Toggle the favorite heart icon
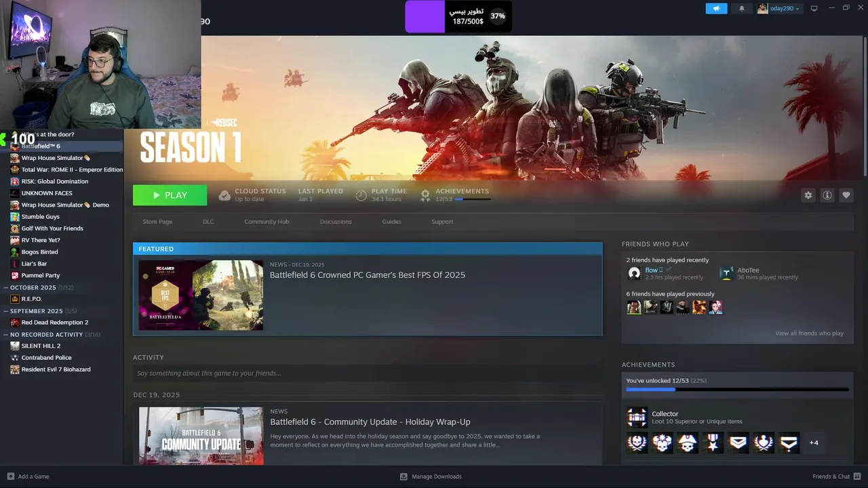Viewport: 868px width, 488px height. [846, 195]
